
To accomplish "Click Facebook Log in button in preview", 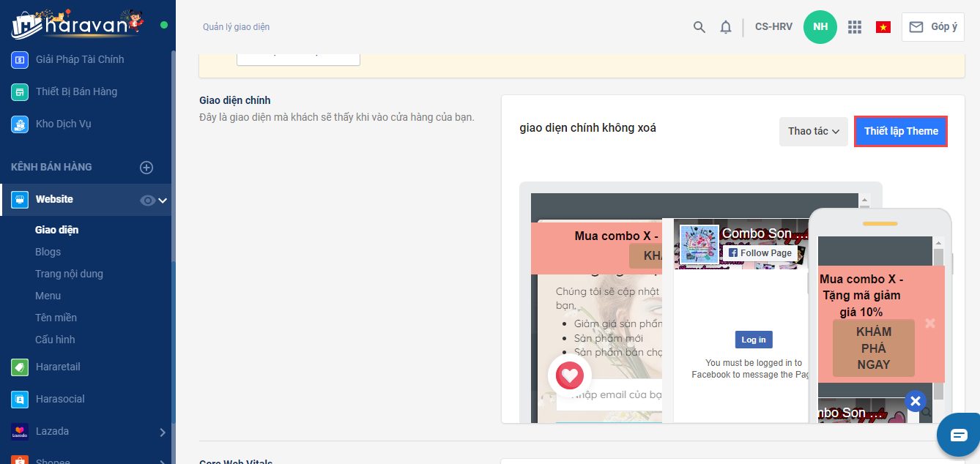I will pos(754,340).
